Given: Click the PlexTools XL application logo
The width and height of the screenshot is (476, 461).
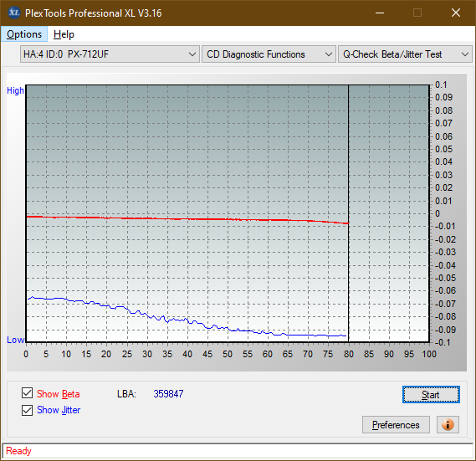Looking at the screenshot, I should 14,13.
